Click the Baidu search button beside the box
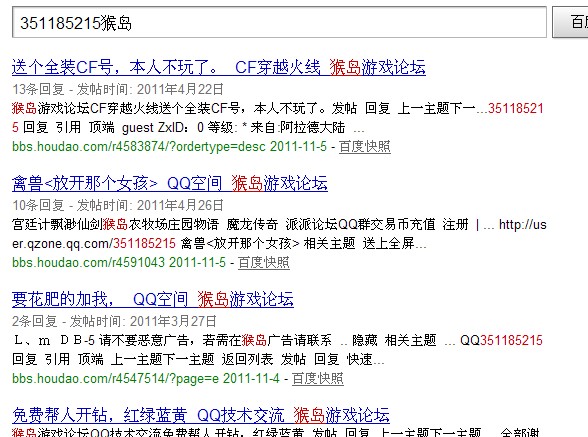The image size is (588, 437). pos(570,22)
